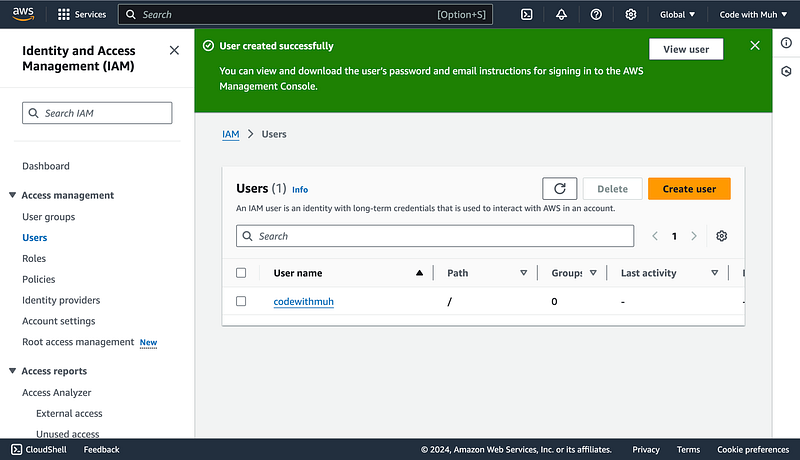The width and height of the screenshot is (800, 460).
Task: Collapse the Access management section
Action: click(x=12, y=195)
